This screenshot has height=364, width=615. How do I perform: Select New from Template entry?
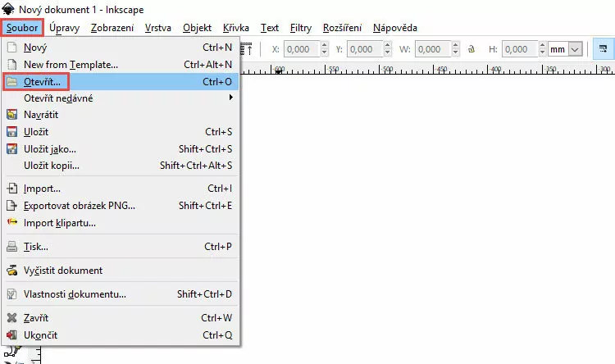tap(71, 64)
